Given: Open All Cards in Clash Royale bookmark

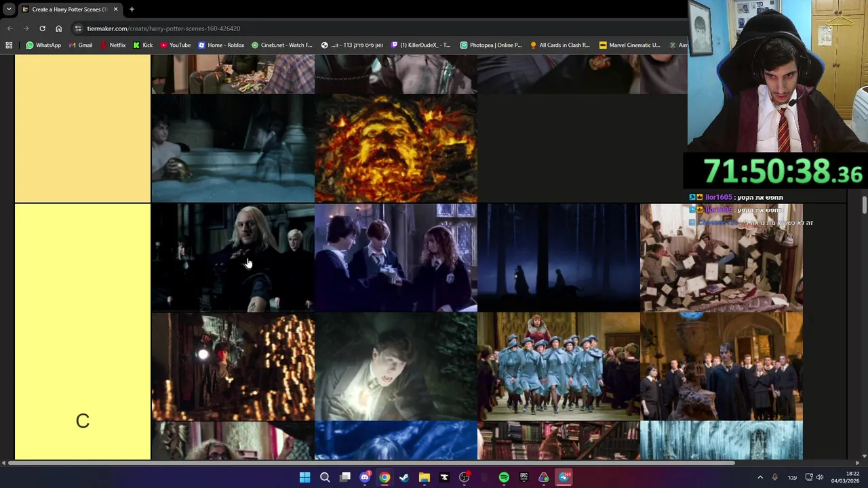Looking at the screenshot, I should [559, 45].
